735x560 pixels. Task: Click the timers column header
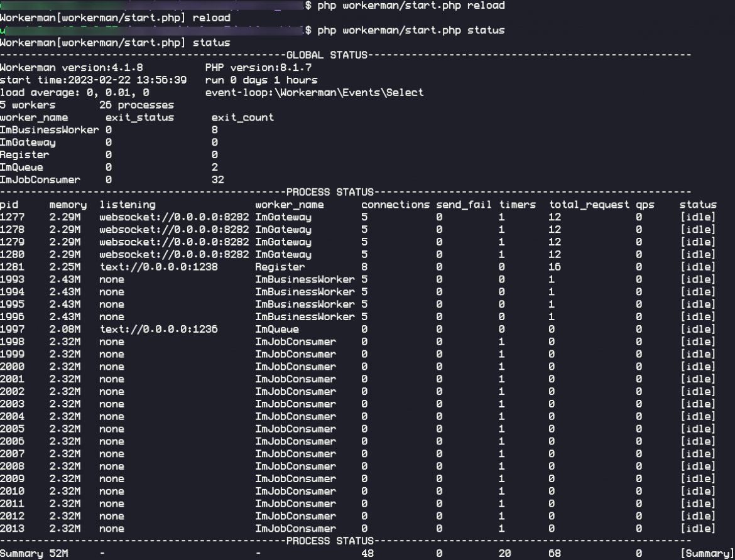[517, 205]
